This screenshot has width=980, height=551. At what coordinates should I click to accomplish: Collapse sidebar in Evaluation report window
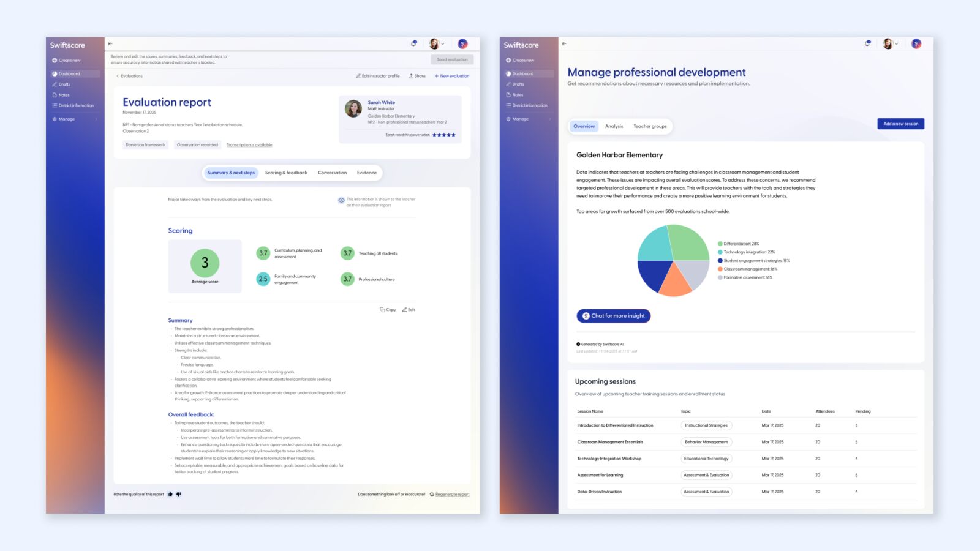click(x=110, y=43)
